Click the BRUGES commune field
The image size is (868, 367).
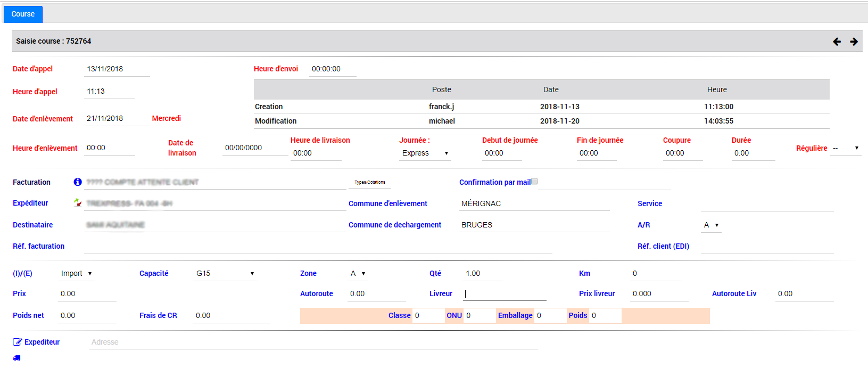coord(534,225)
